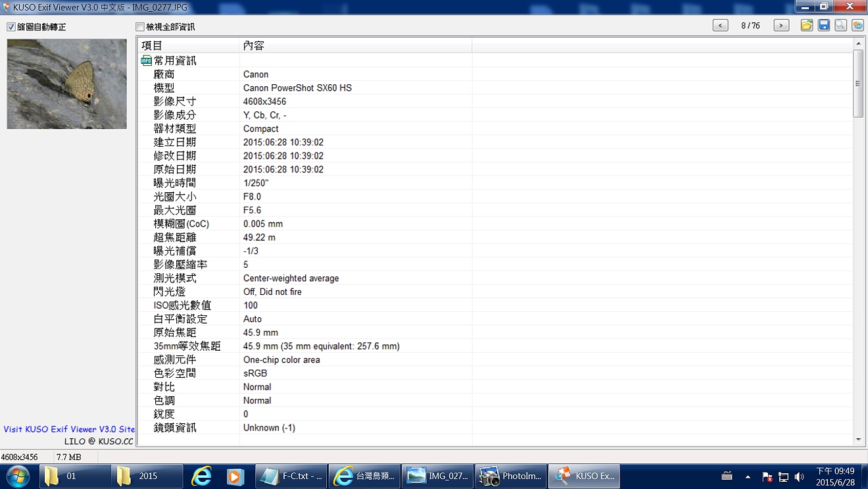
Task: Click KUSO Ex taskbar button
Action: [x=584, y=476]
